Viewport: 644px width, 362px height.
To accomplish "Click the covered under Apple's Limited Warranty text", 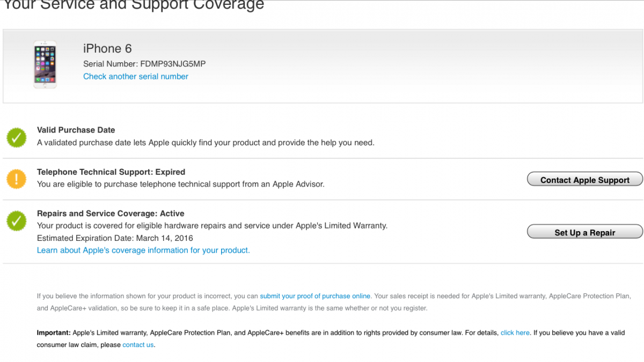I will (x=212, y=226).
